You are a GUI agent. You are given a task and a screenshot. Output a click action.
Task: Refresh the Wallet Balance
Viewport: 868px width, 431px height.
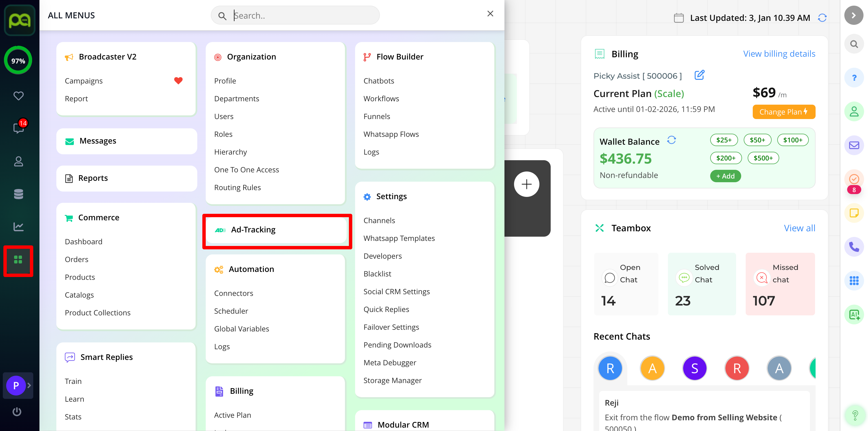point(671,140)
